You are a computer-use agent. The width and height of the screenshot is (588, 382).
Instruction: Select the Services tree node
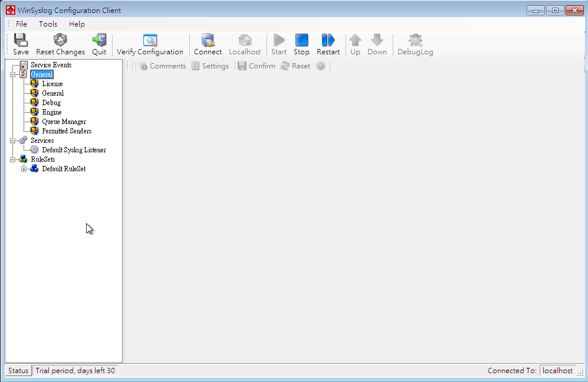42,141
